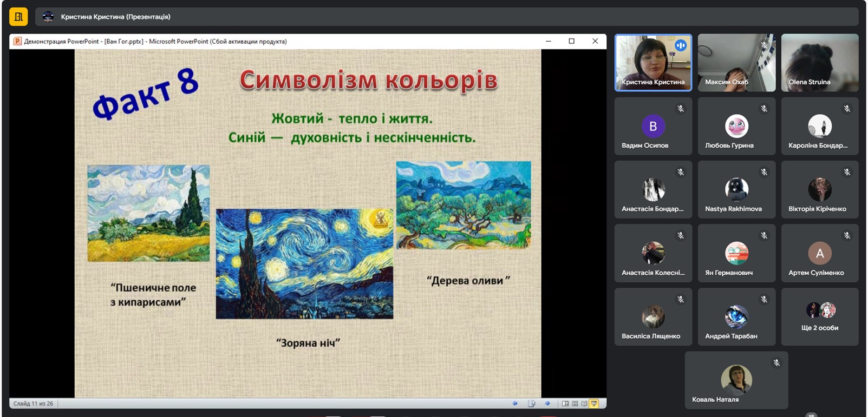Click the Кристина Кристина (Презентація) title bar
The width and height of the screenshot is (868, 417).
pos(115,17)
